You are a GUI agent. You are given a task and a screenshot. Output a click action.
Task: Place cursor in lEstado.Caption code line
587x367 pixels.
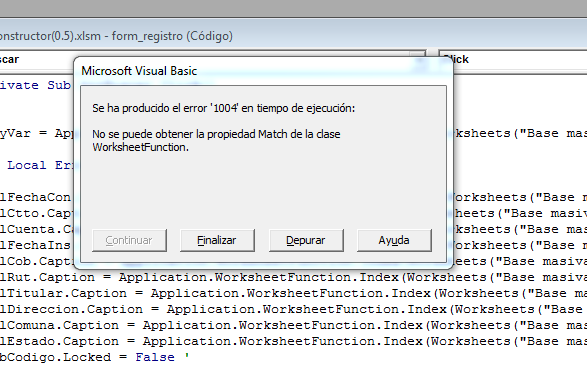[x=294, y=342]
